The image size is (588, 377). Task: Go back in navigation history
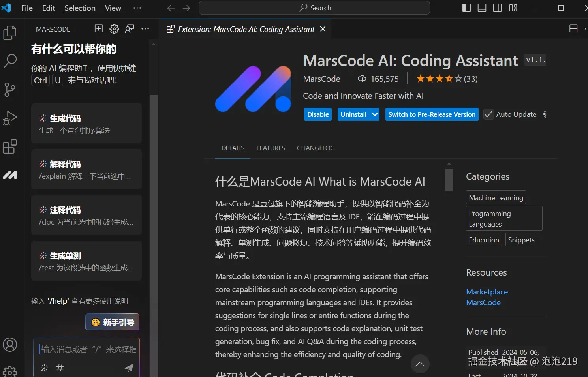pos(171,8)
